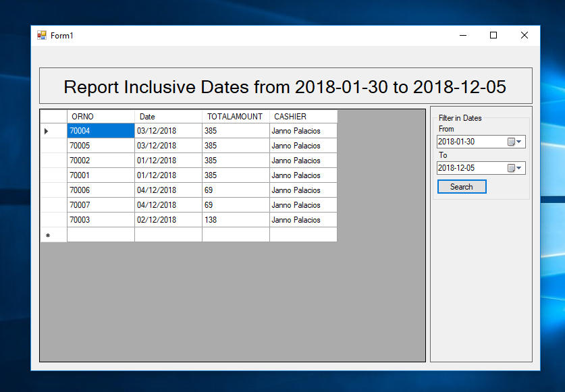The height and width of the screenshot is (392, 565).
Task: Select ORNO cell 70006
Action: (101, 190)
